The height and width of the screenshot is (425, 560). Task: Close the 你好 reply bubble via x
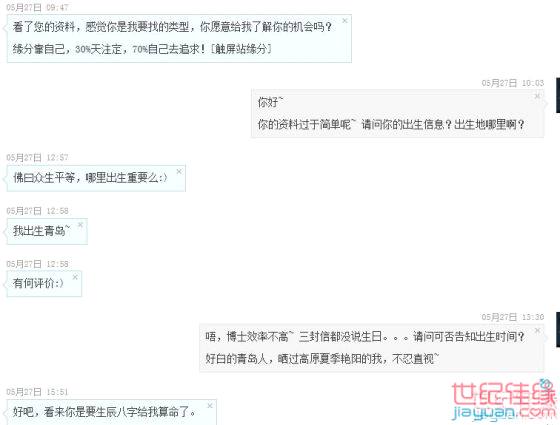click(537, 96)
